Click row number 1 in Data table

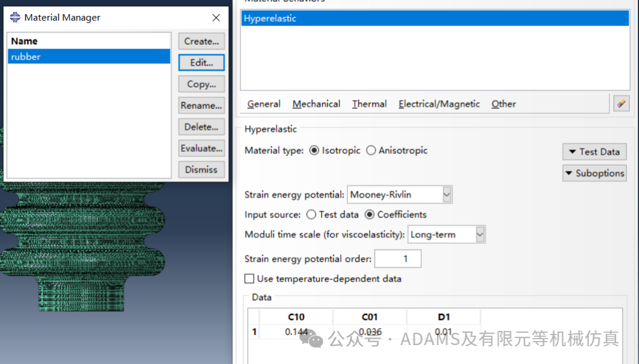pyautogui.click(x=254, y=332)
